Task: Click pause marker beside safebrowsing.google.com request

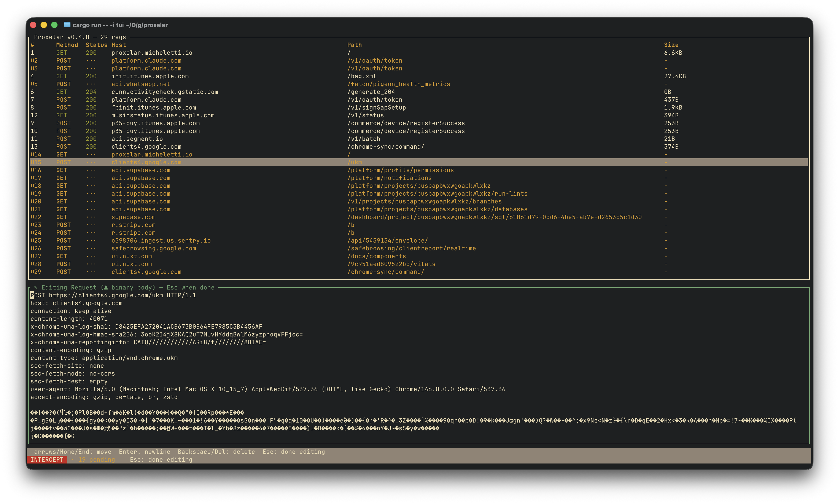Action: [32, 248]
